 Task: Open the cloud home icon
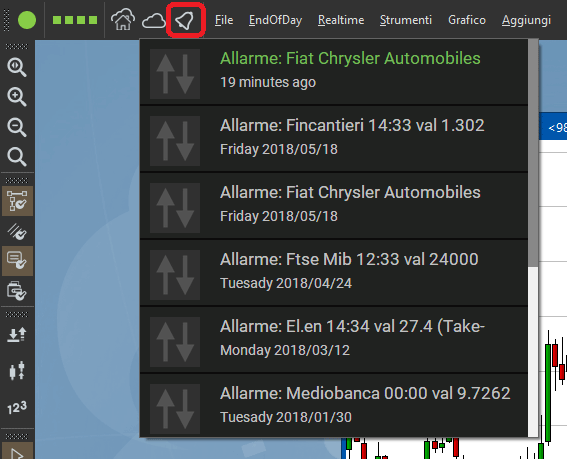[123, 20]
